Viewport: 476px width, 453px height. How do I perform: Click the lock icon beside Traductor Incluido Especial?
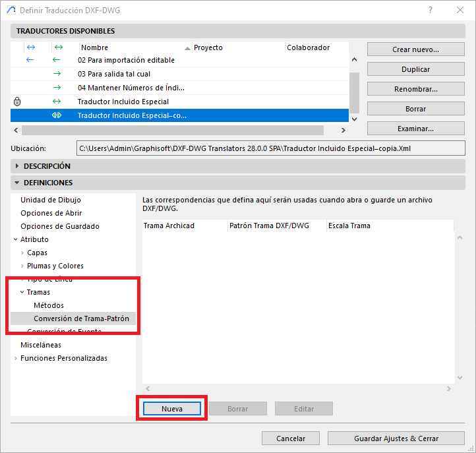pos(17,102)
